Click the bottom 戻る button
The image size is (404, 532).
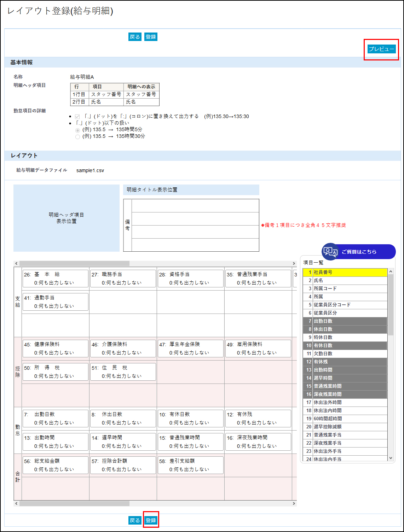coord(134,520)
